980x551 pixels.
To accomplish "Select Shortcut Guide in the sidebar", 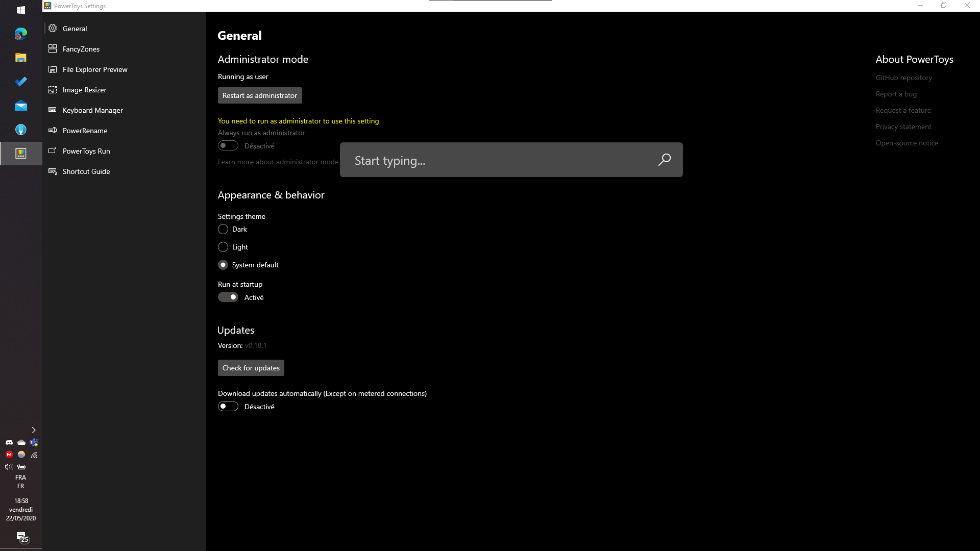I will tap(124, 171).
